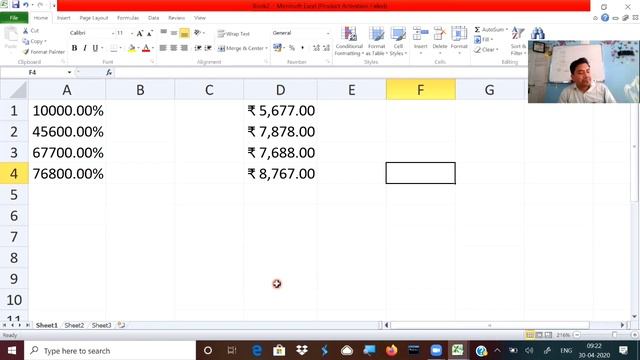
Task: Open the Calibri font name dropdown
Action: pyautogui.click(x=113, y=33)
